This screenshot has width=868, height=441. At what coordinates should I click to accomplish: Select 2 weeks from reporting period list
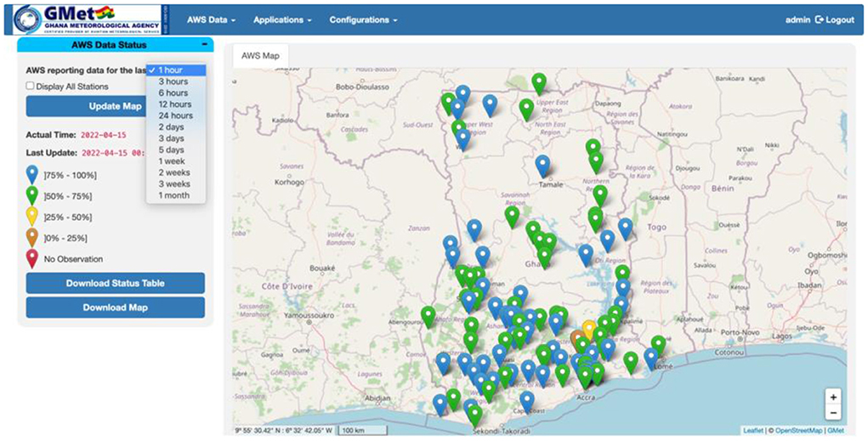(x=176, y=172)
